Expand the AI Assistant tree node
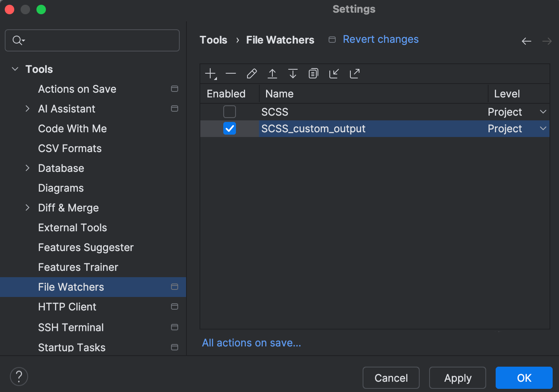 27,108
